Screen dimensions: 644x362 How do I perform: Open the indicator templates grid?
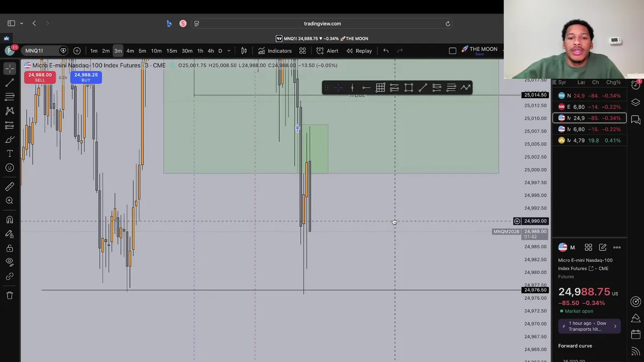302,51
